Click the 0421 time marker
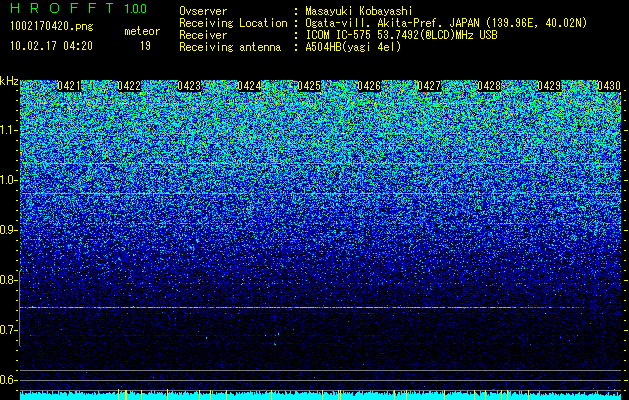 pos(69,86)
